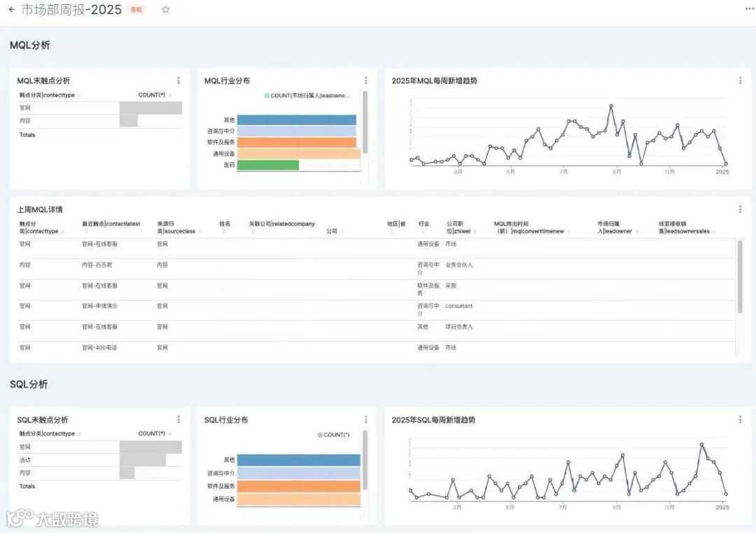Click the 姓名 column header

[x=225, y=224]
